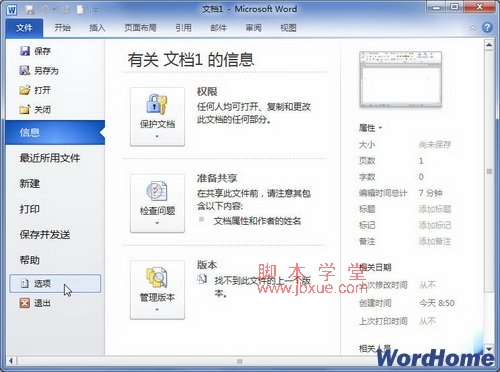Switch to the Page Layout (页面布局) tab

[140, 28]
